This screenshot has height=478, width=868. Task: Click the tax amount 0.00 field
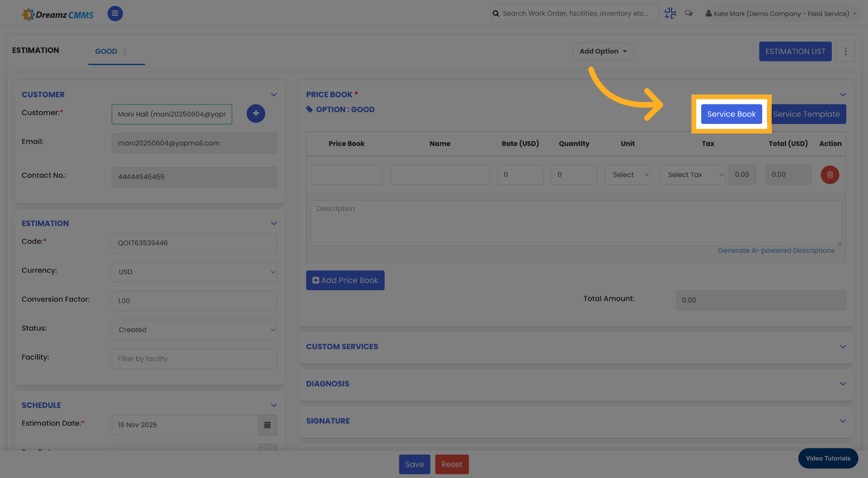[x=742, y=175]
